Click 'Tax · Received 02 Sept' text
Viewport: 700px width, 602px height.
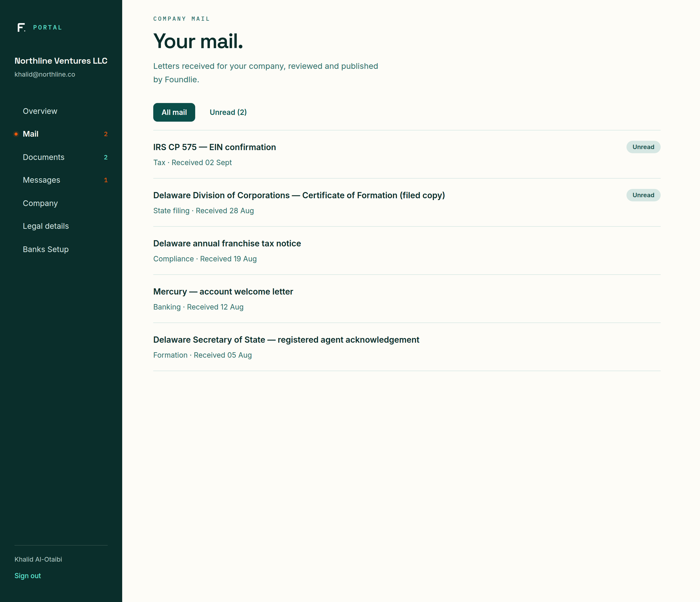(192, 163)
